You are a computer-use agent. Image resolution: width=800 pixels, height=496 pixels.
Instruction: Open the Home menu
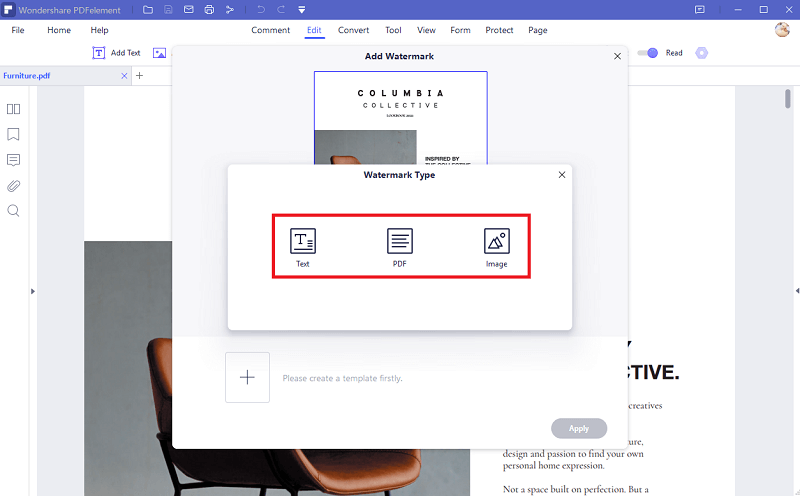[59, 30]
